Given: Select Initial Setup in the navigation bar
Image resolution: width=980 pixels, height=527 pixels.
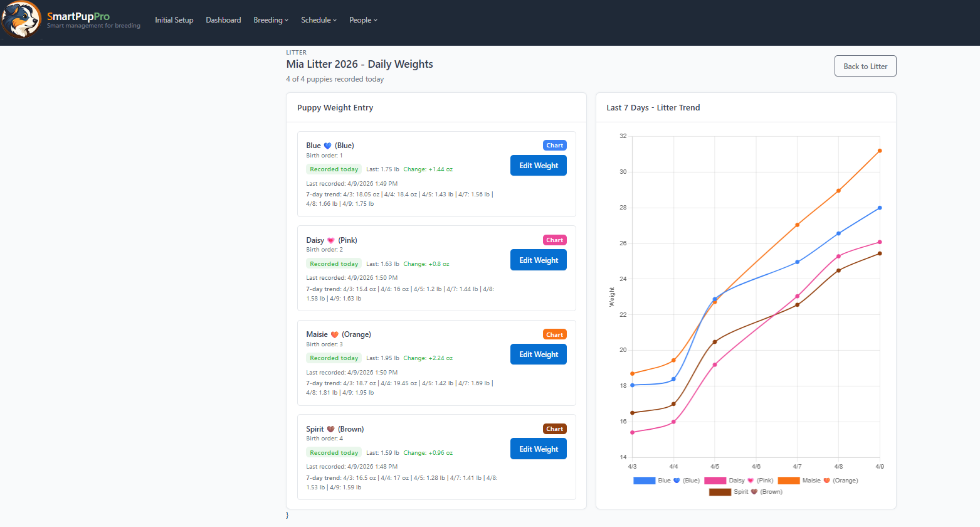Looking at the screenshot, I should click(174, 19).
